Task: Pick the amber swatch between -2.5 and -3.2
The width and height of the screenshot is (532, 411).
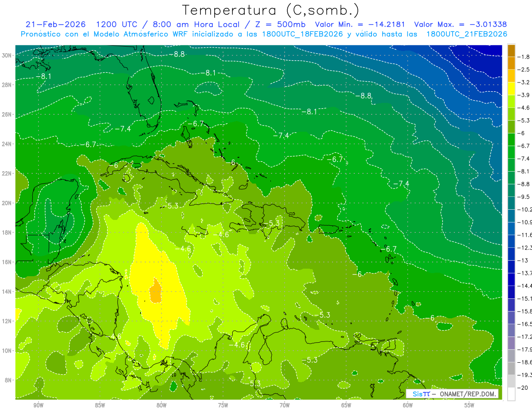Action: tap(511, 76)
